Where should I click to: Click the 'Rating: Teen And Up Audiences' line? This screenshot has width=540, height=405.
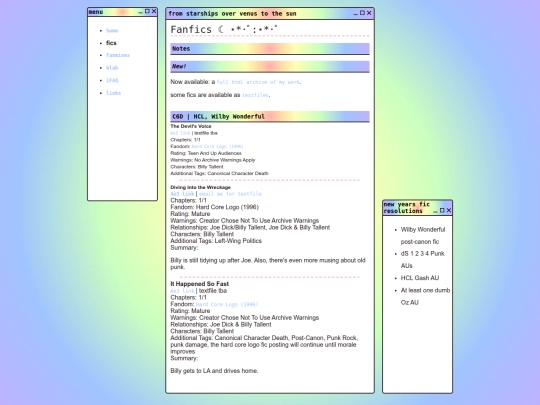(206, 153)
